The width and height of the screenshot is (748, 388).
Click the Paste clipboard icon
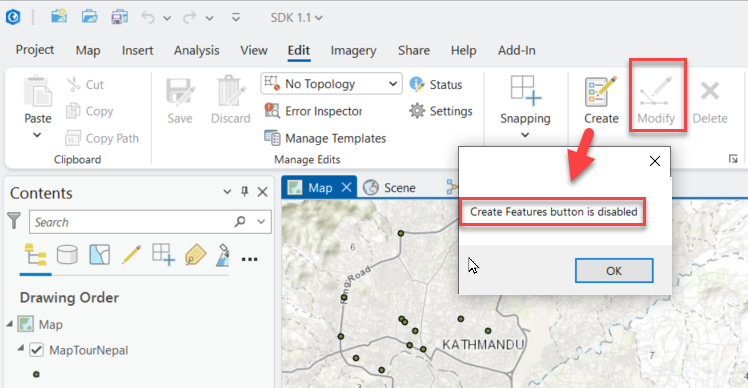click(x=38, y=91)
